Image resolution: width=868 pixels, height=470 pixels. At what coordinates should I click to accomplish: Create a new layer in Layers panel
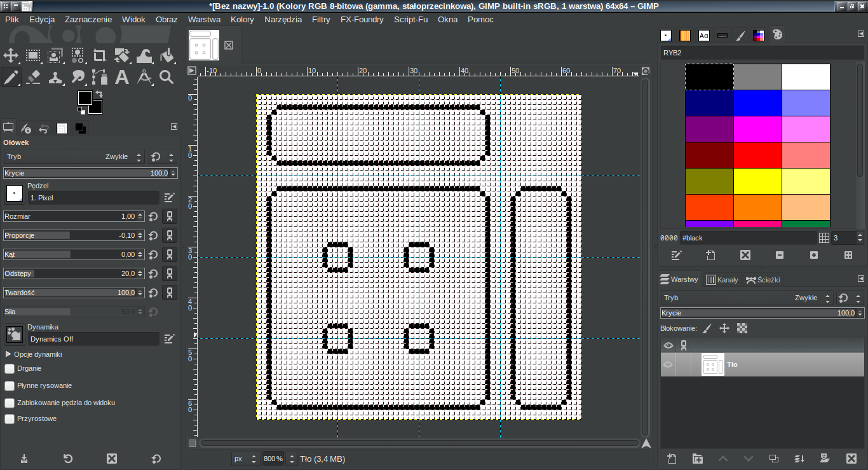coord(673,459)
